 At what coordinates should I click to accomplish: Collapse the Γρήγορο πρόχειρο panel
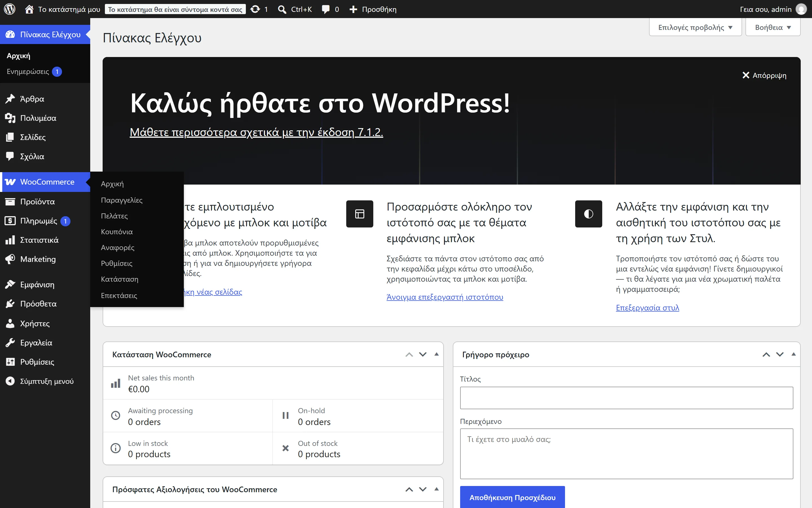click(794, 354)
